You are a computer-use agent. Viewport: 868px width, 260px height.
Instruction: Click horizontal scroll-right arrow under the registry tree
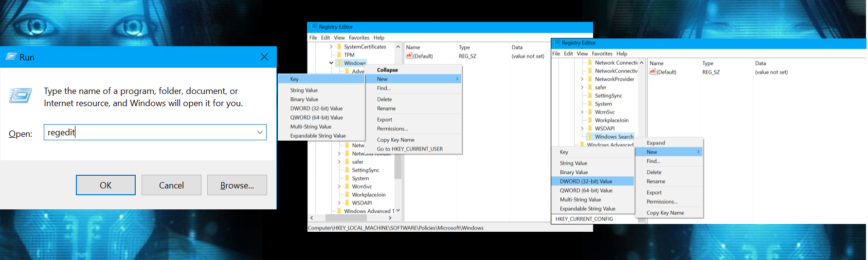point(390,218)
